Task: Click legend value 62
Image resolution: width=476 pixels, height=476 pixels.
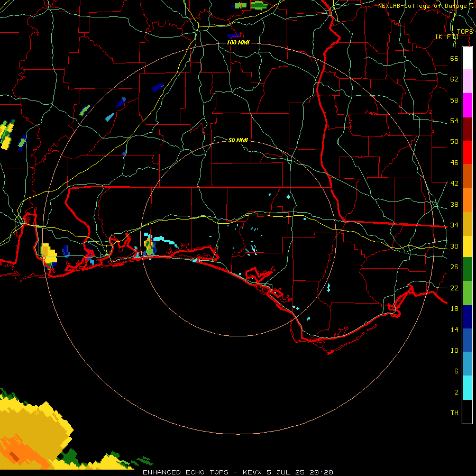Action: (x=454, y=79)
